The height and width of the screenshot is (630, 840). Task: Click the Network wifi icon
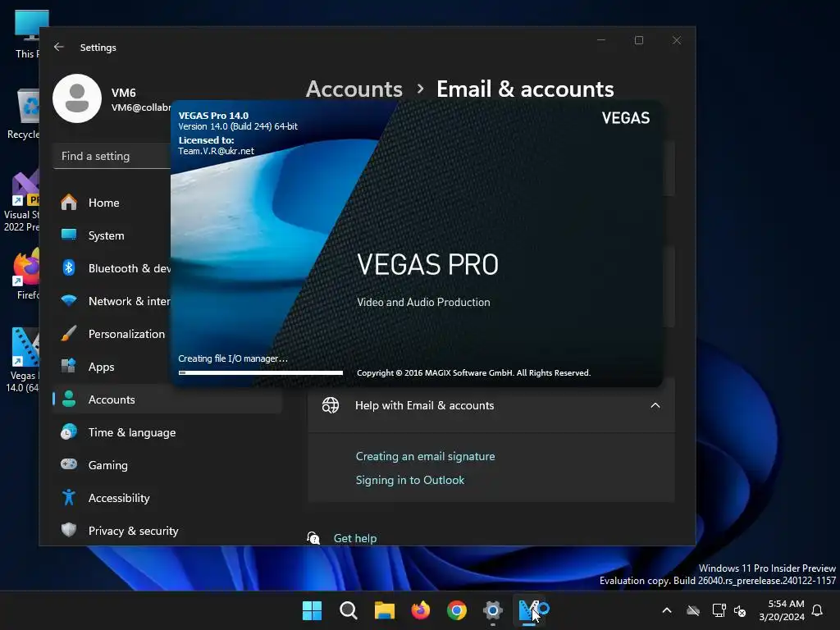click(69, 300)
